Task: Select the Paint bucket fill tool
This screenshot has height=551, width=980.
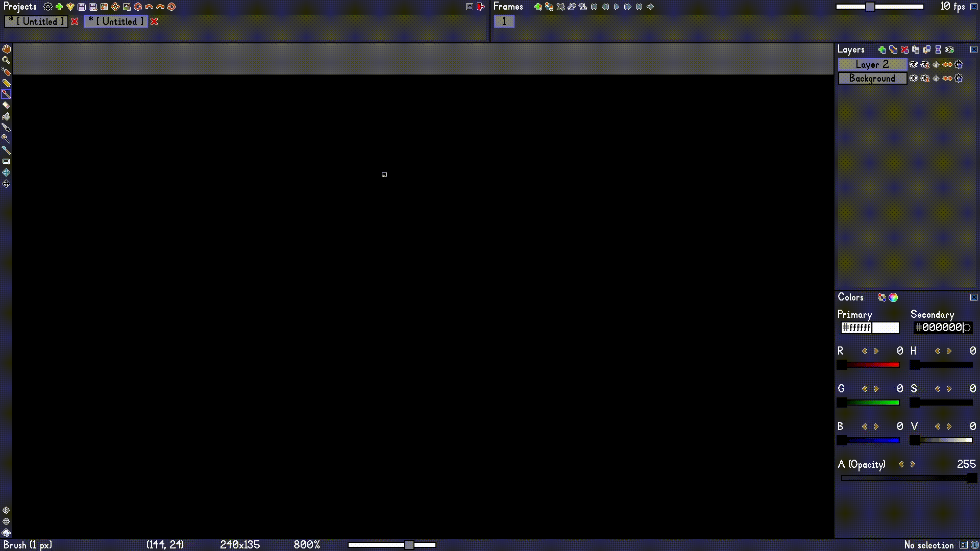Action: pos(6,117)
